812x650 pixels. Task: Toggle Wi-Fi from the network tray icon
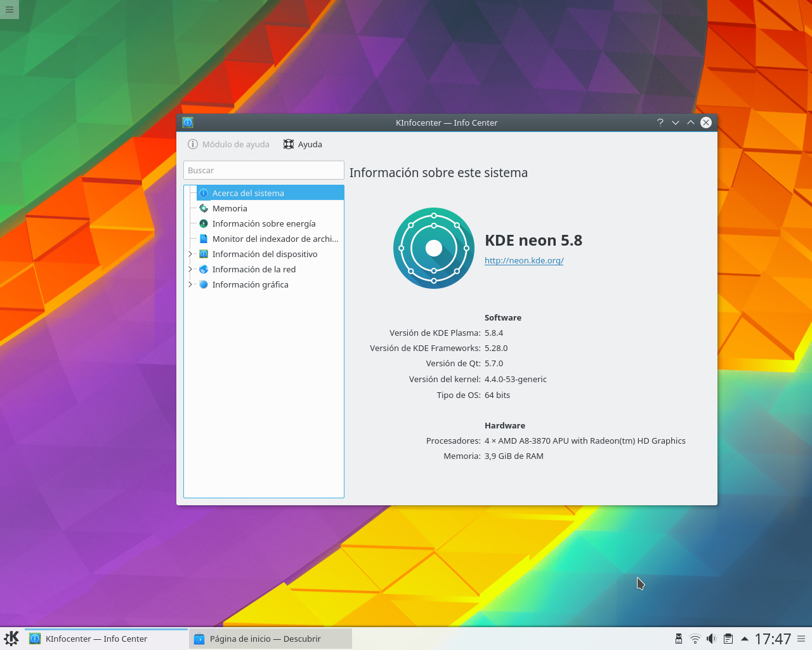tap(695, 639)
